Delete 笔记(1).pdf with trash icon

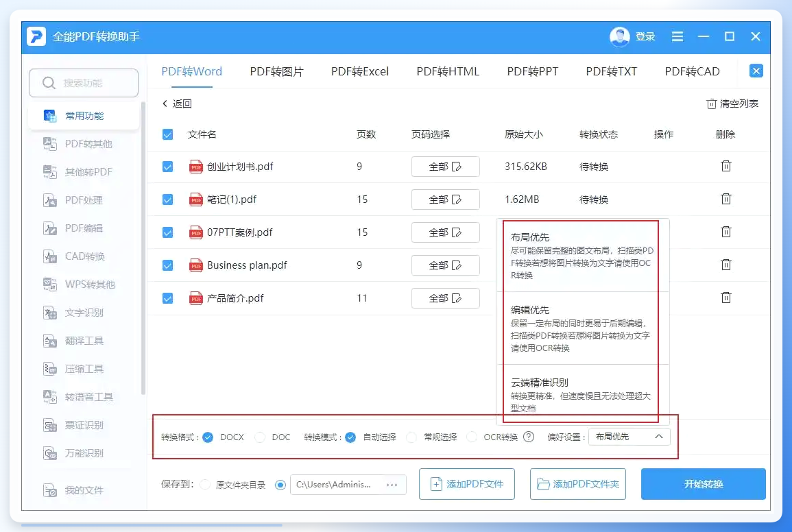click(x=725, y=199)
